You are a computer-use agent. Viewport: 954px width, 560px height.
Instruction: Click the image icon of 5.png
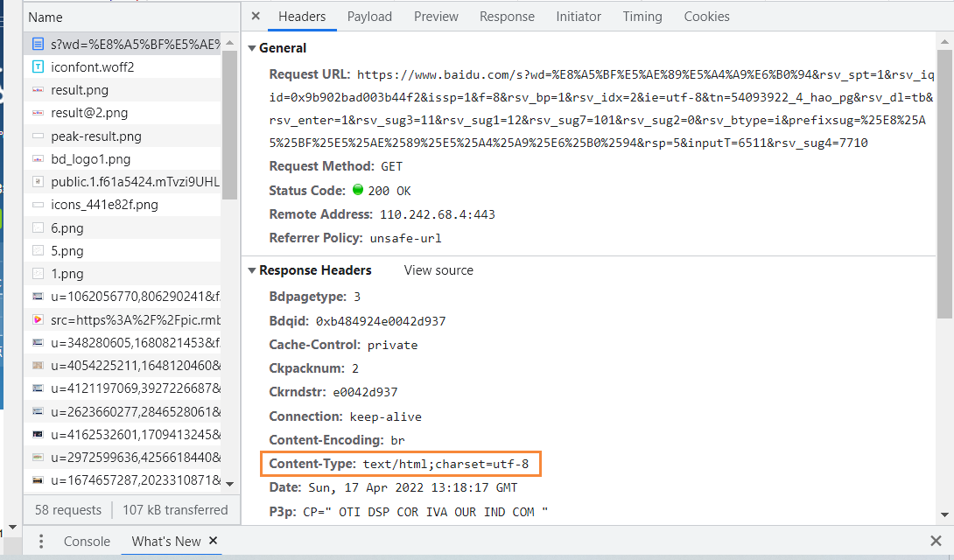coord(38,250)
